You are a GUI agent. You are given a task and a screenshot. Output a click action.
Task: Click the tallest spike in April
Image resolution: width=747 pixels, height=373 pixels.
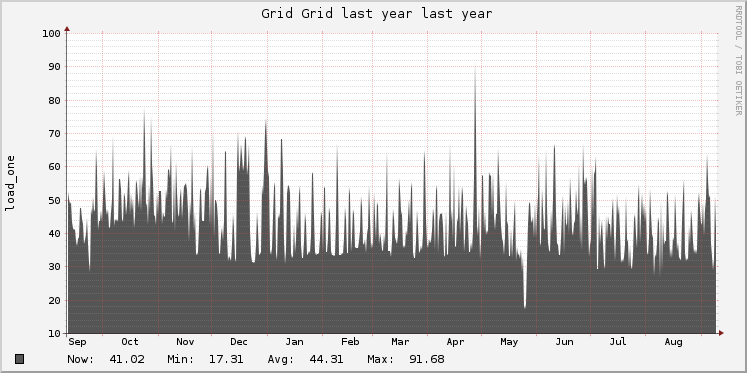tap(475, 69)
